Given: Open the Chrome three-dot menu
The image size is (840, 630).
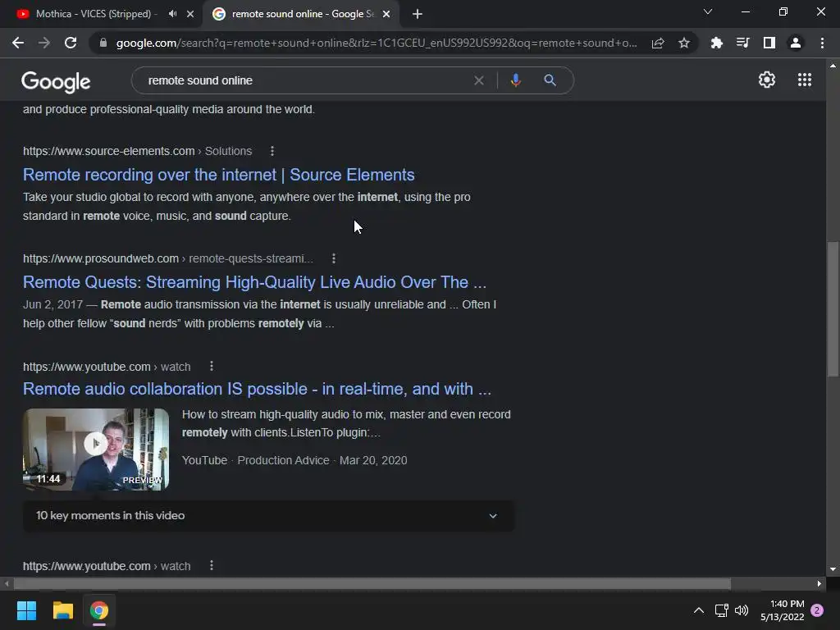Looking at the screenshot, I should 822,43.
